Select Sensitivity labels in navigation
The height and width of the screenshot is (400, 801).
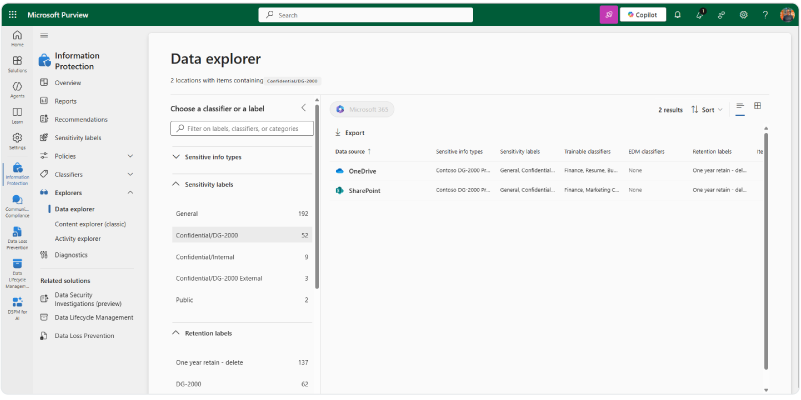point(77,138)
